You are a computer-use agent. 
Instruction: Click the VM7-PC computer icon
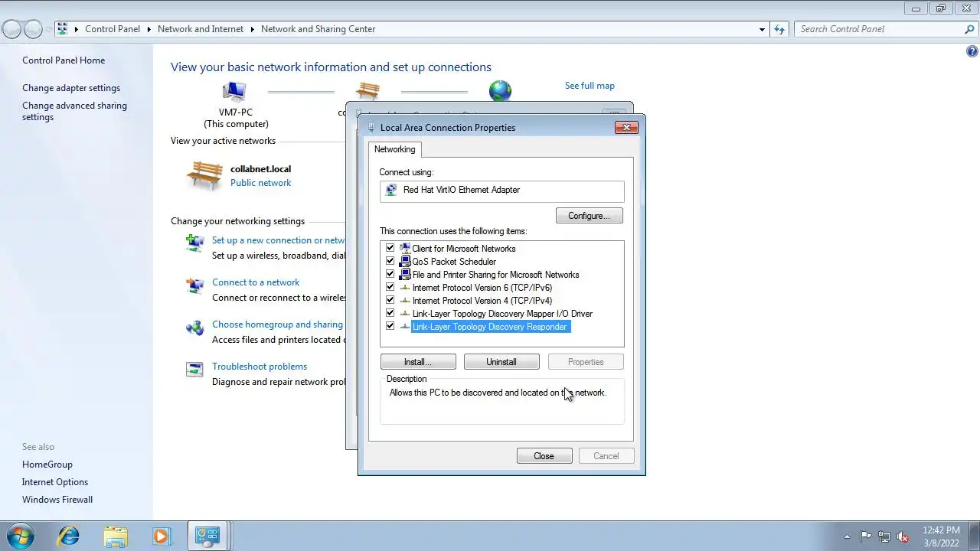(235, 93)
